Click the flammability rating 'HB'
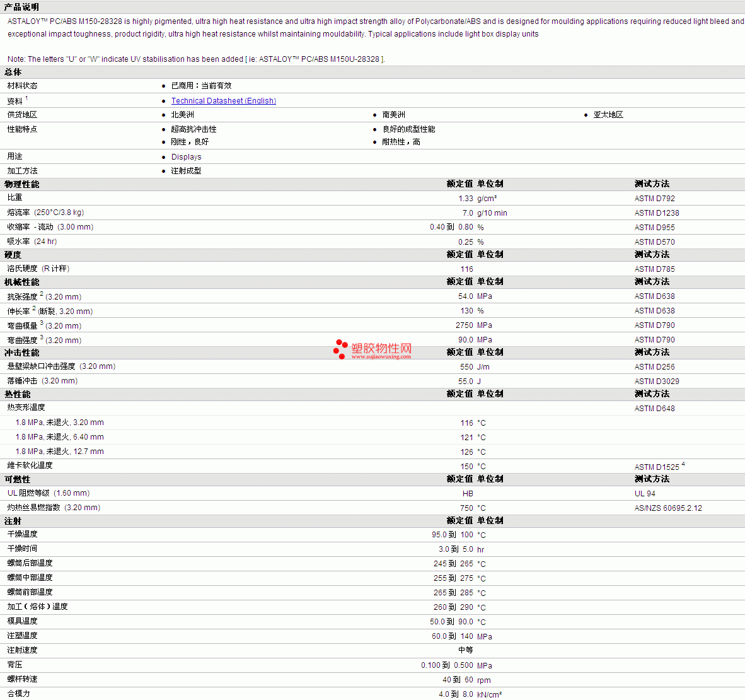The width and height of the screenshot is (745, 700). [468, 494]
